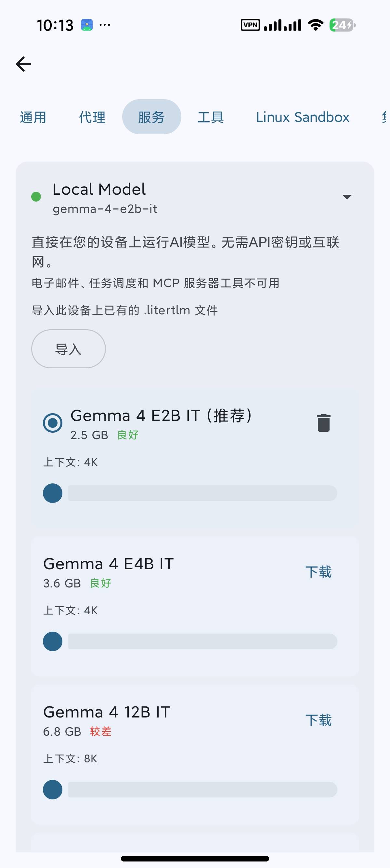This screenshot has height=868, width=390.
Task: Adjust the Gemma 4 E2B context slider
Action: click(x=190, y=493)
